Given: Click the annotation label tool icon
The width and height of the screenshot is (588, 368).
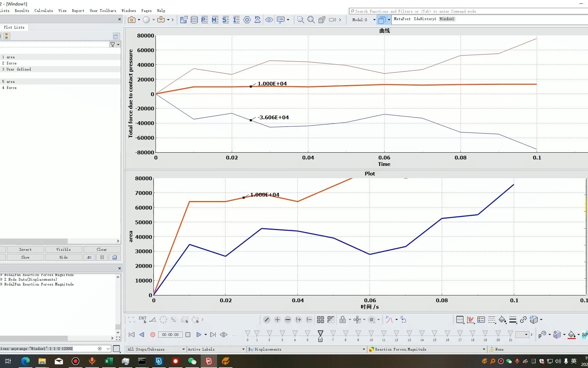Looking at the screenshot, I should pyautogui.click(x=281, y=20).
